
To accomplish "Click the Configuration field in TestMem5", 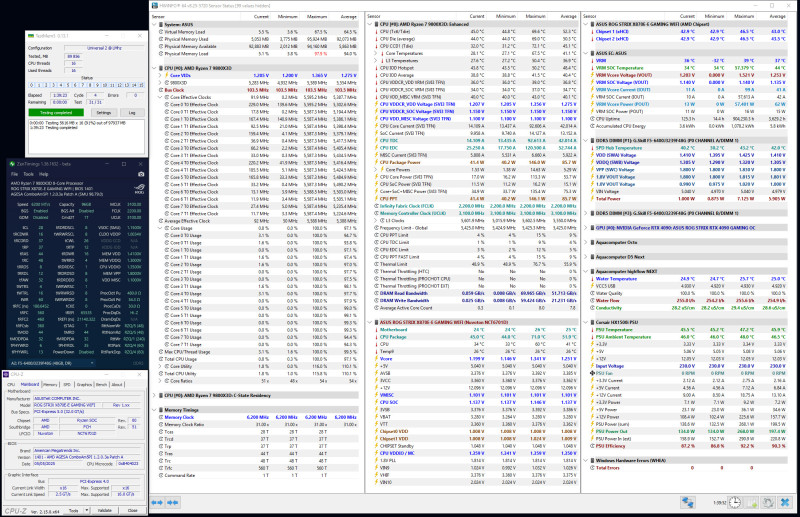I will pos(103,48).
